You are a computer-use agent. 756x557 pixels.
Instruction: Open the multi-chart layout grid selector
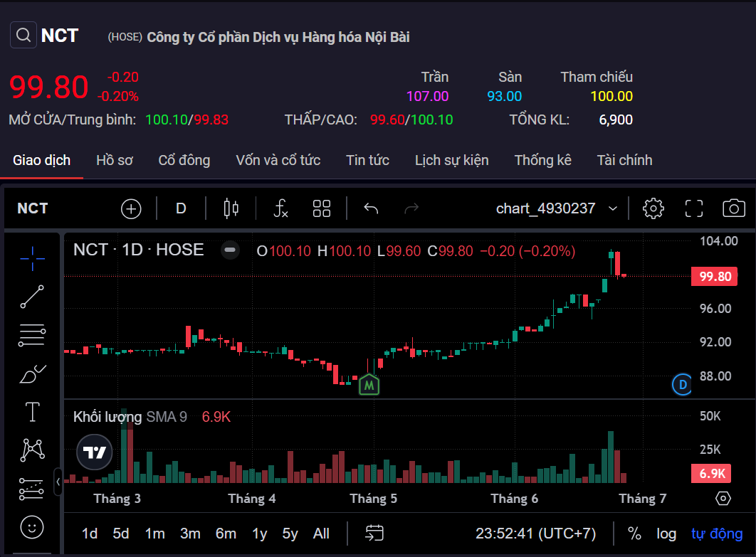tap(321, 208)
